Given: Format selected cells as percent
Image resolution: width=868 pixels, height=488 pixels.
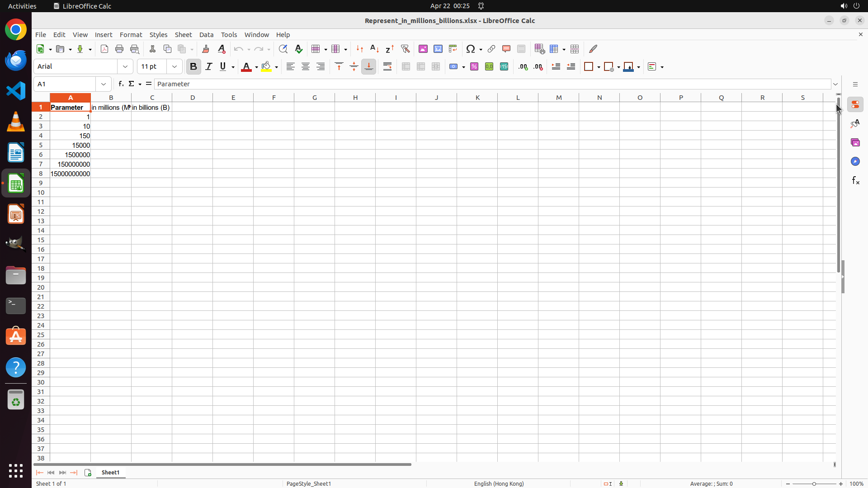Looking at the screenshot, I should [474, 66].
